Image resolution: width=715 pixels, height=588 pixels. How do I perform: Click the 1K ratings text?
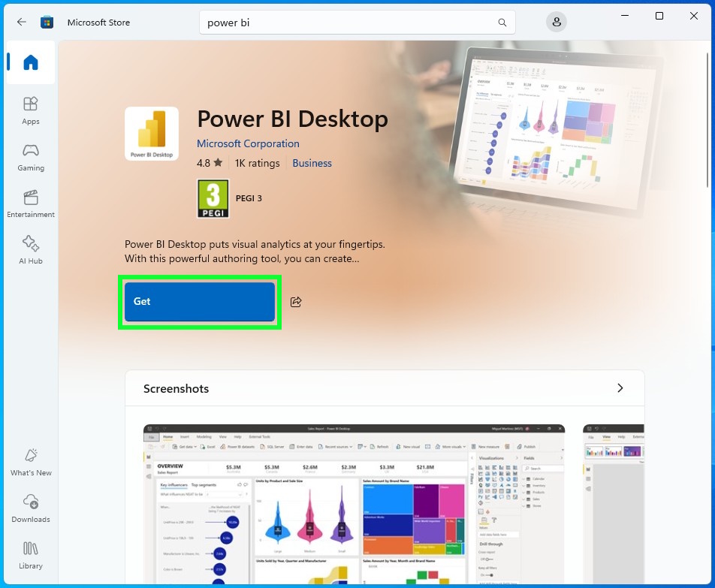(257, 163)
